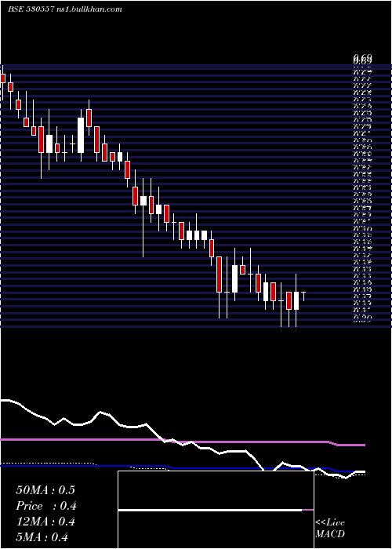Select the "Price : 0.4" legend value
This screenshot has height=549, width=392.
pyautogui.click(x=46, y=506)
